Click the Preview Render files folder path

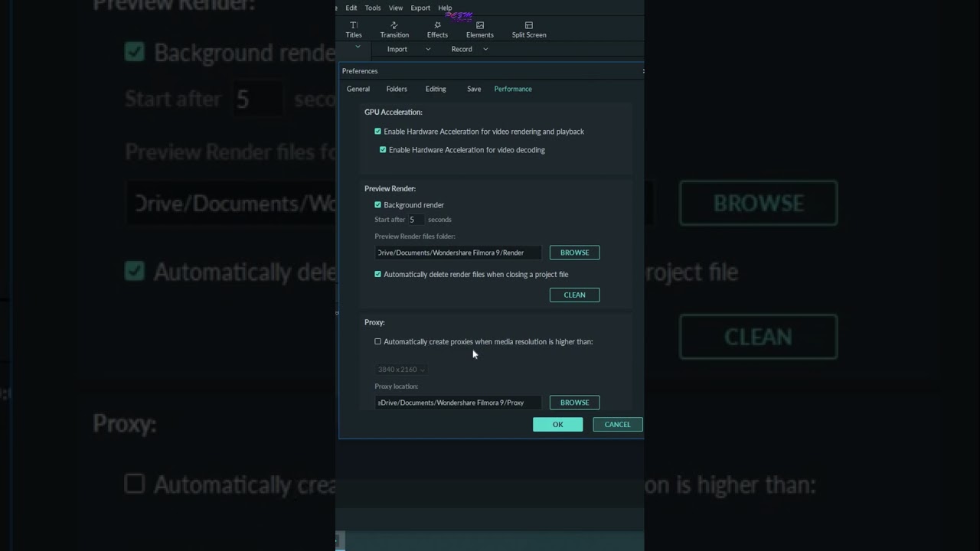click(x=458, y=253)
